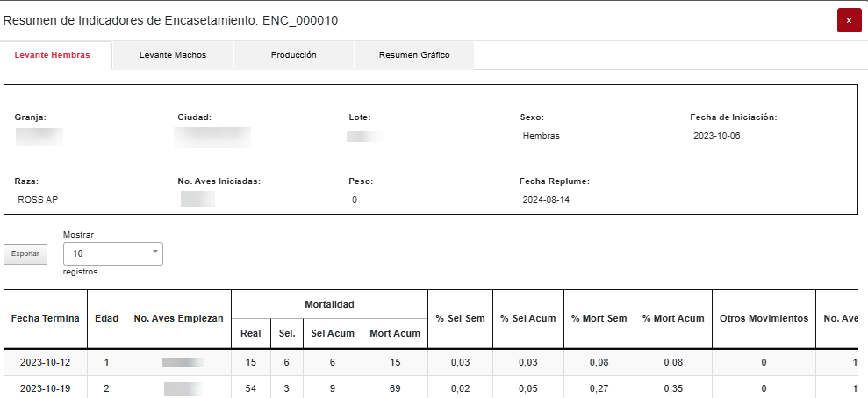Select the 2023-10-19 date cell
The image size is (868, 398).
coord(46,388)
